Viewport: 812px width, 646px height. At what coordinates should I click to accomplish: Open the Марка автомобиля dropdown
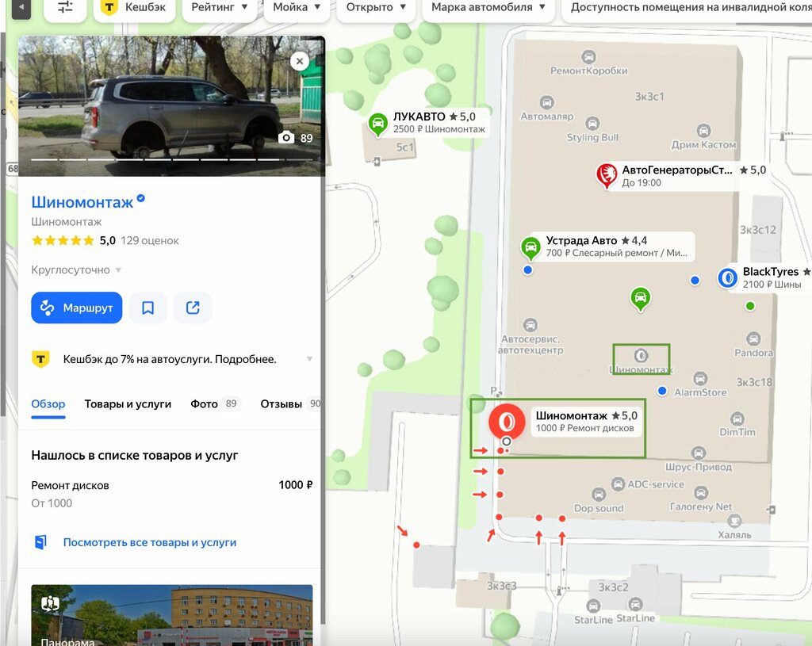tap(488, 7)
